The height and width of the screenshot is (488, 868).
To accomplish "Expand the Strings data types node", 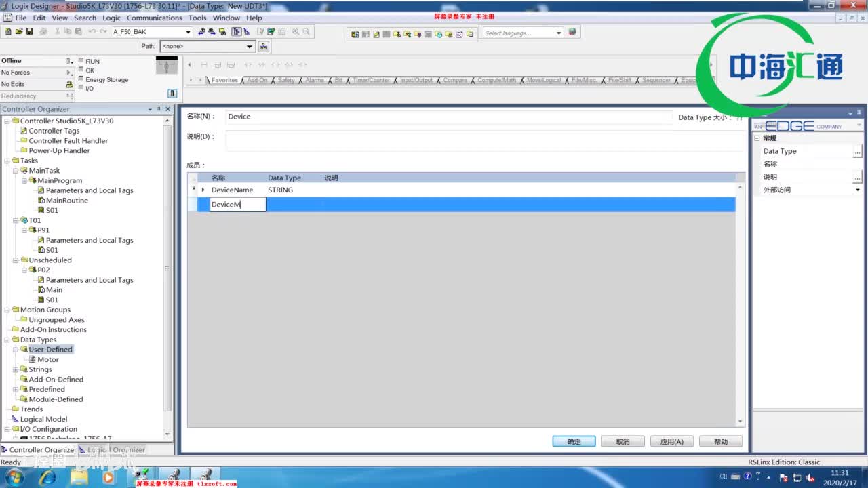I will (x=16, y=369).
